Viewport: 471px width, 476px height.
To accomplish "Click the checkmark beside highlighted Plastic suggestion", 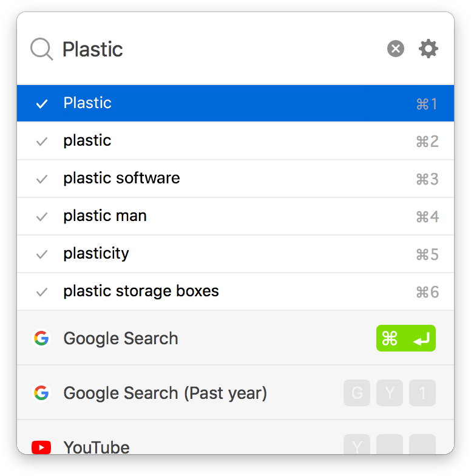I will pos(42,104).
